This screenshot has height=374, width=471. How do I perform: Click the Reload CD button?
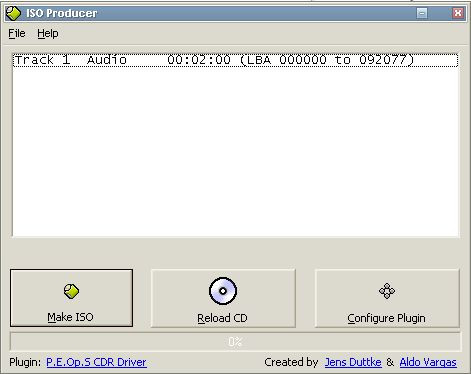click(223, 298)
